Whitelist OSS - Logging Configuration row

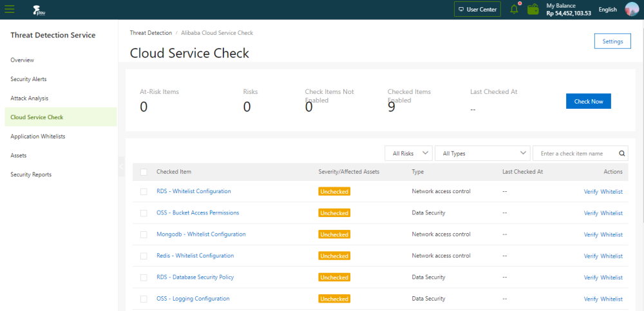pos(612,299)
